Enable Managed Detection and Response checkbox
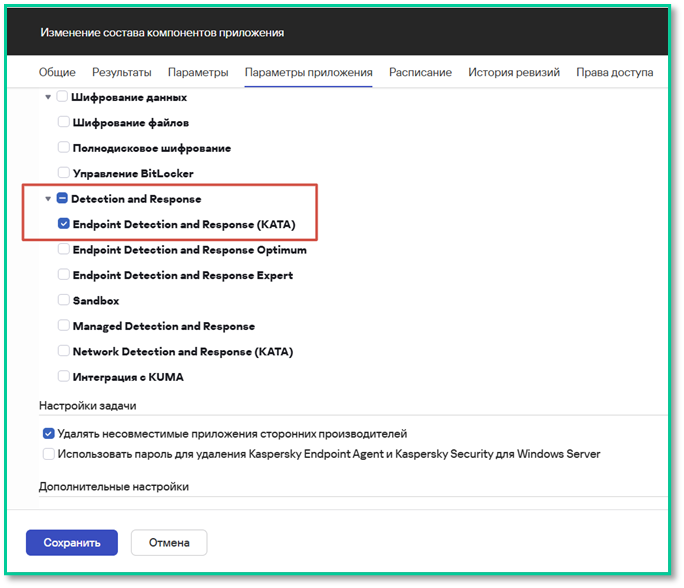 (x=64, y=325)
